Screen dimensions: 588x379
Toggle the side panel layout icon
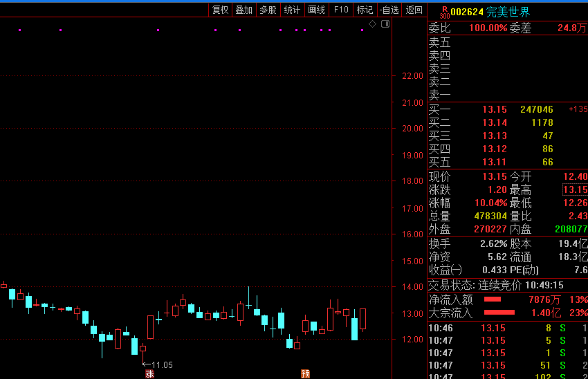pos(385,24)
